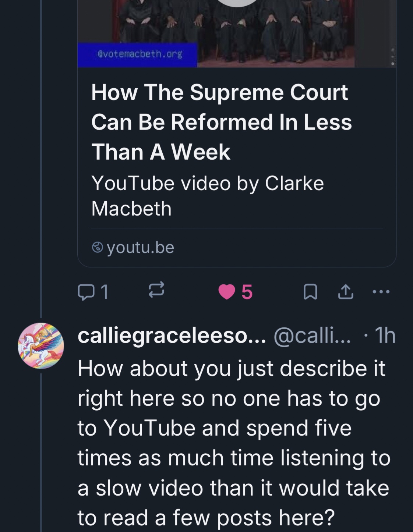
Task: Open the unicorn profile avatar
Action: pos(41,346)
